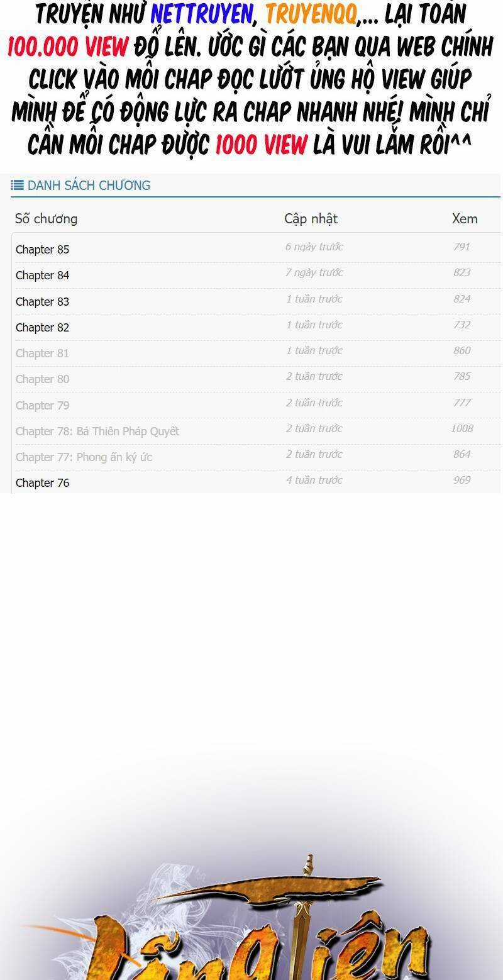Click the 6 ngày trước update label

[x=314, y=247]
